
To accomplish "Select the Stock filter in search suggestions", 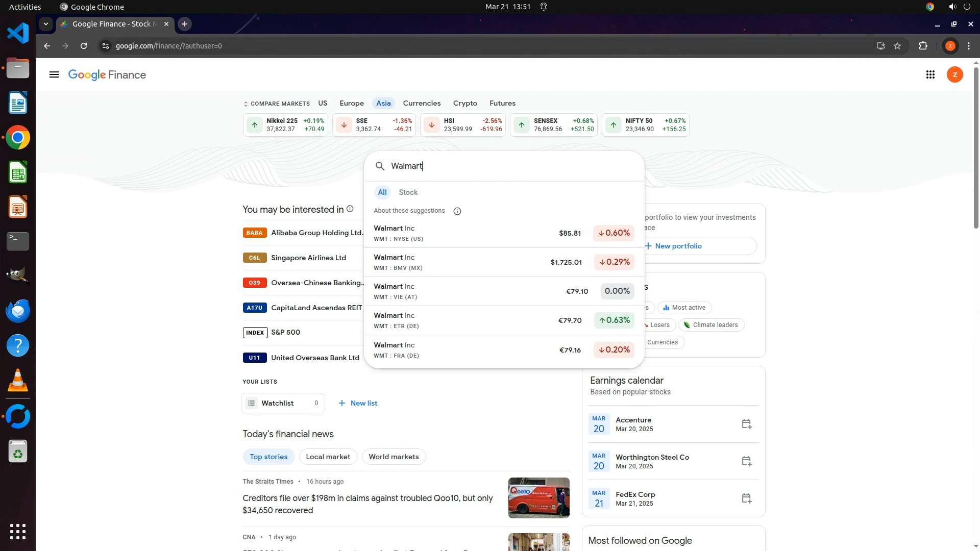I will pyautogui.click(x=408, y=192).
